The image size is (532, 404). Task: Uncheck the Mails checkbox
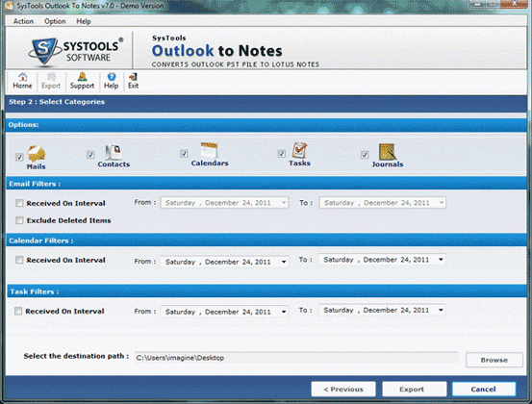(x=19, y=157)
